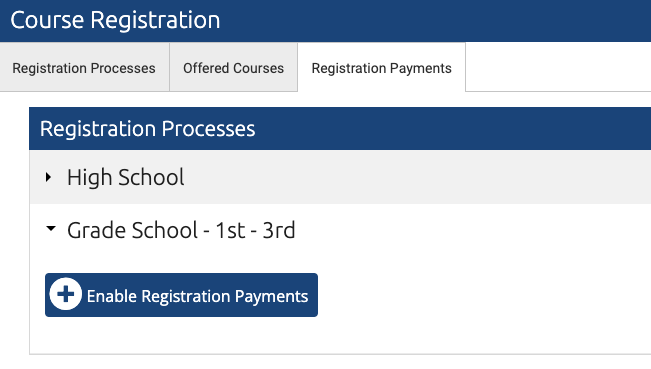The image size is (651, 369).
Task: Click the Enable Registration Payments button text
Action: [x=197, y=296]
